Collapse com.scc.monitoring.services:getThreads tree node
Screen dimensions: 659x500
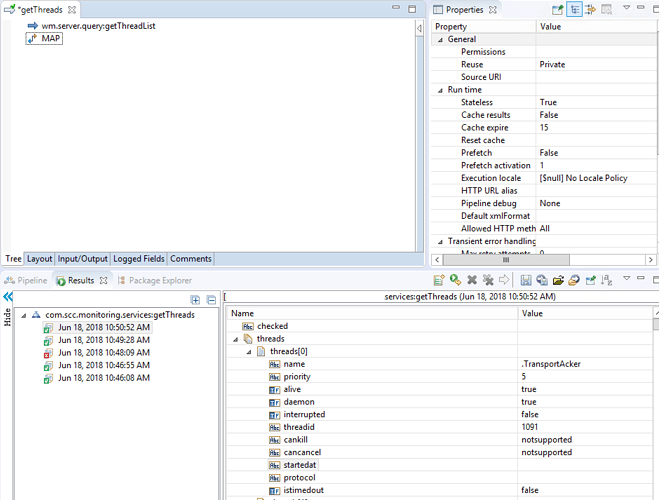click(24, 315)
